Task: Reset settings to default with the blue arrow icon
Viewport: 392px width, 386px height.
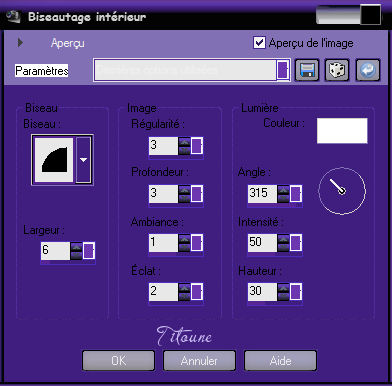Action: 368,70
